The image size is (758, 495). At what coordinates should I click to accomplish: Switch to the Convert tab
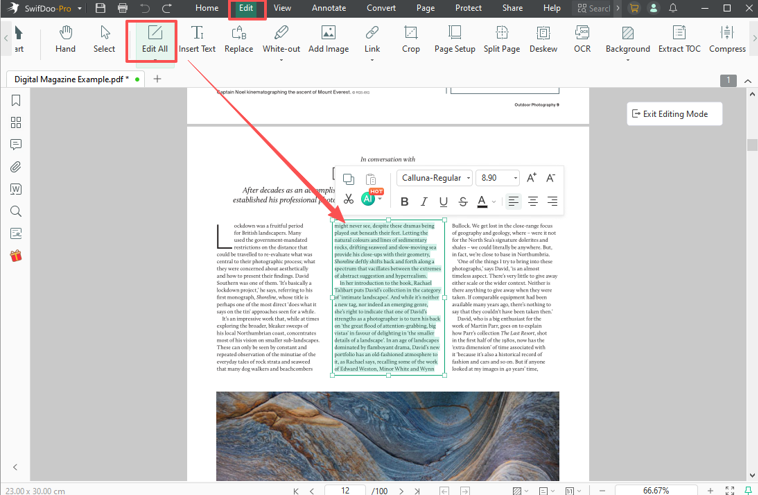tap(381, 8)
